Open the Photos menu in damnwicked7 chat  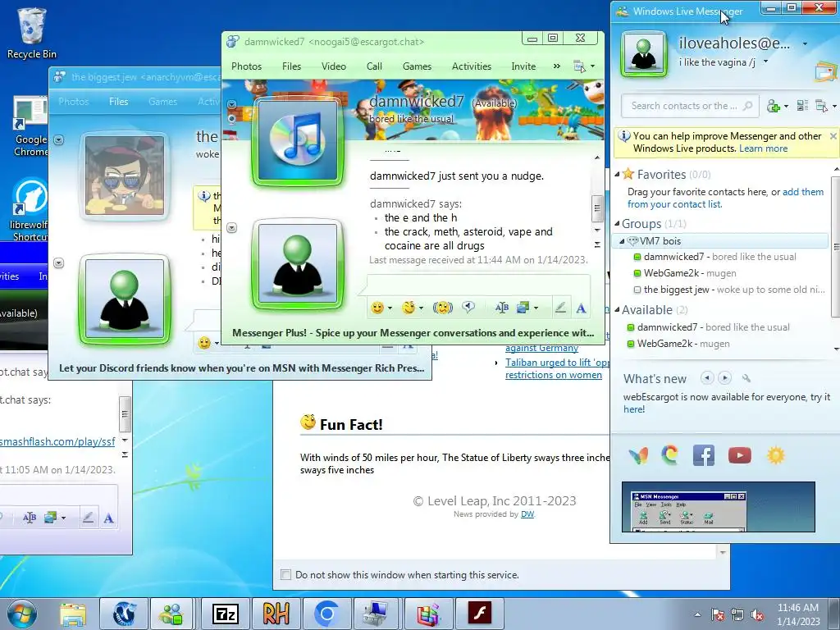pyautogui.click(x=246, y=66)
